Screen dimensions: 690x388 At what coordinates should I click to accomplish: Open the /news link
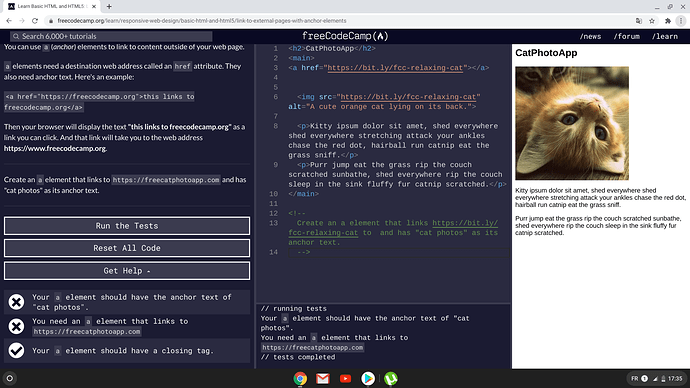point(590,37)
